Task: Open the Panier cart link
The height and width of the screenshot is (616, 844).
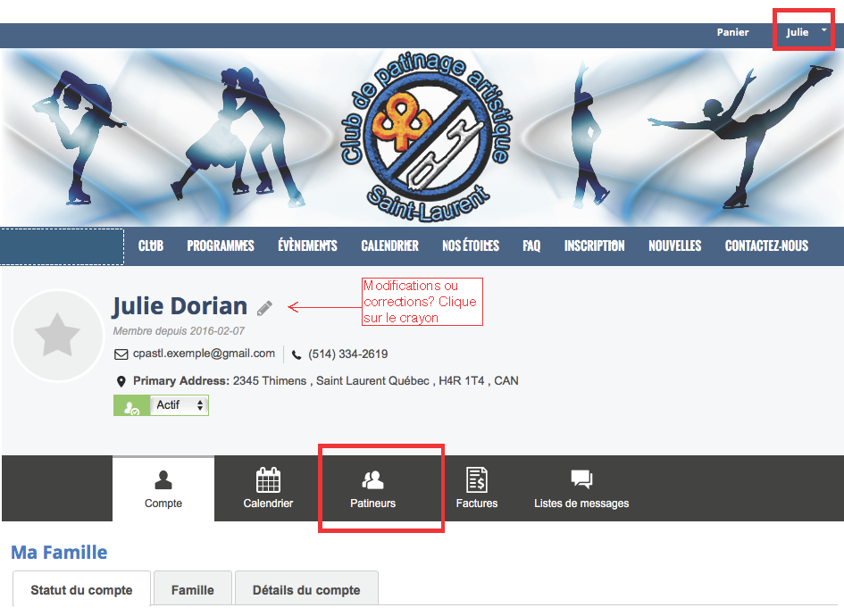Action: [732, 32]
